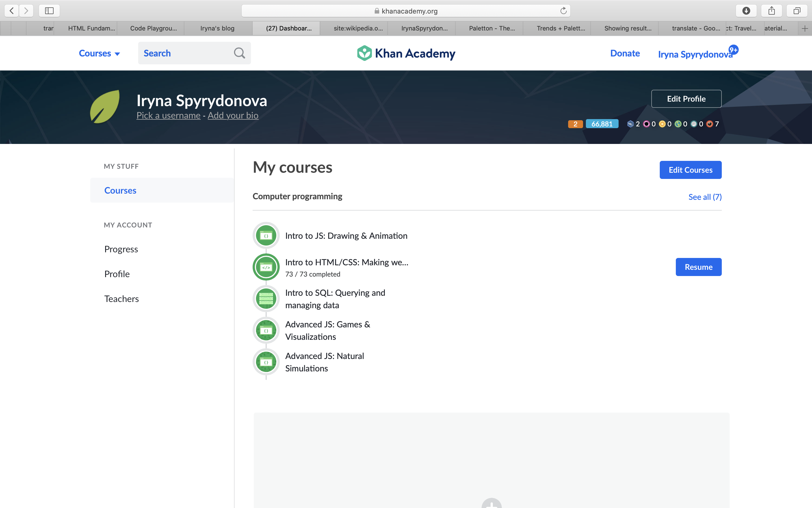Select Courses in My Stuff sidebar
Viewport: 812px width, 508px height.
click(x=162, y=190)
